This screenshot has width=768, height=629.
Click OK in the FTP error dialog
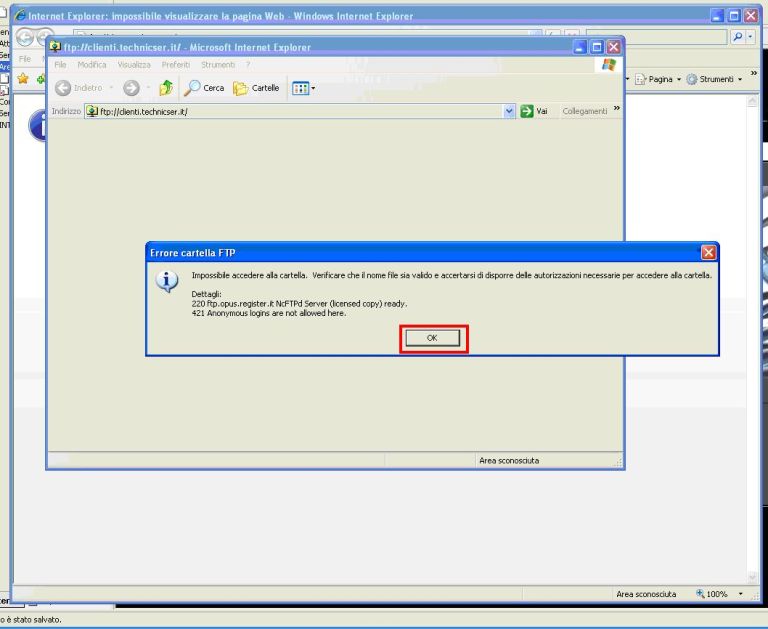(x=432, y=338)
